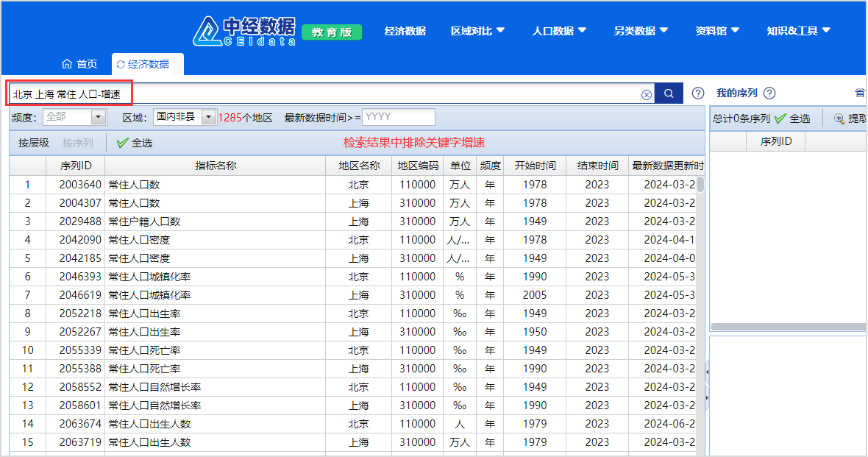Click 经济数据 link in top navigation
868x457 pixels.
(x=405, y=31)
